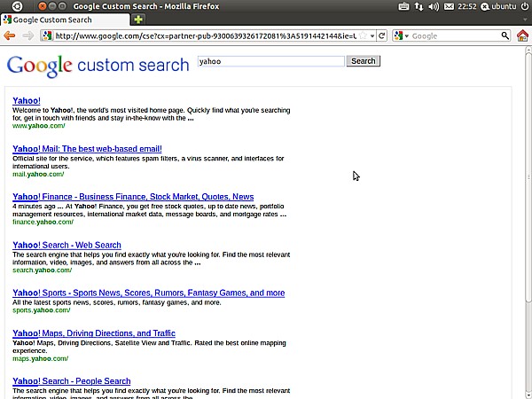Click the Search button
The height and width of the screenshot is (399, 532).
[363, 61]
